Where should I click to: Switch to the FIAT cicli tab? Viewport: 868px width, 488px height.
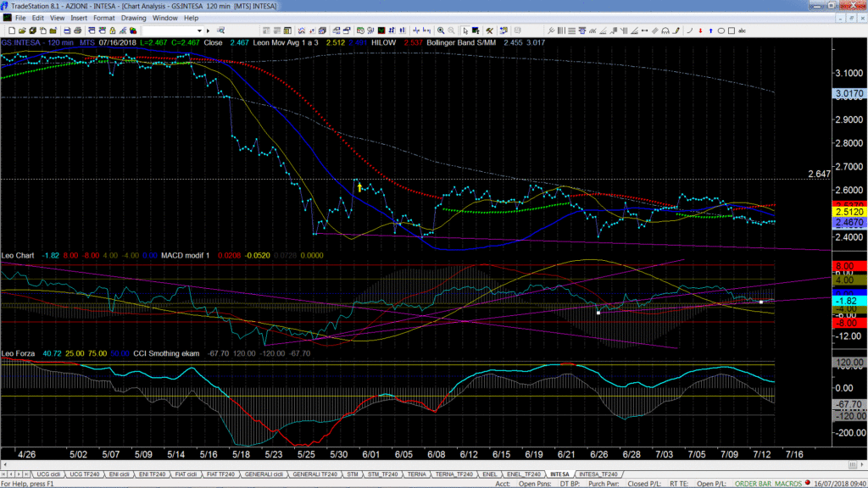click(x=186, y=474)
